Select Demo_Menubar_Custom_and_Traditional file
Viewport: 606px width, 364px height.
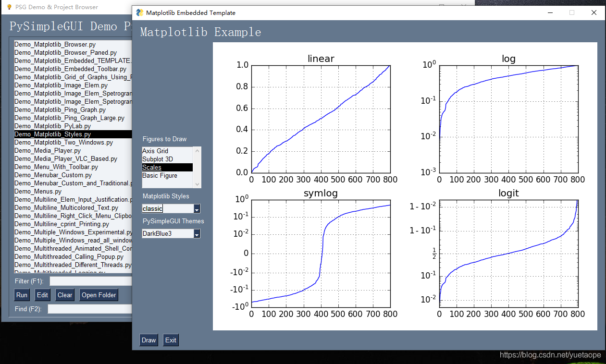(73, 183)
